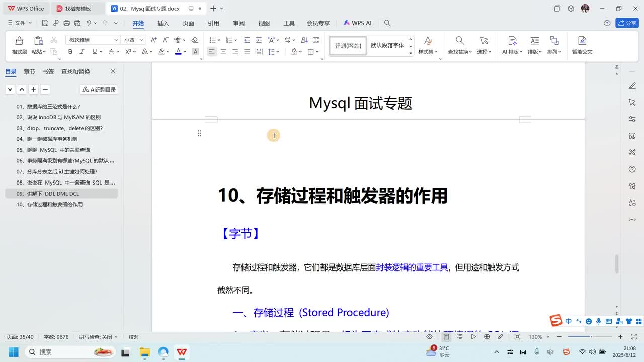Justify paragraph text
Screen dimensions: 644x362
(x=247, y=52)
